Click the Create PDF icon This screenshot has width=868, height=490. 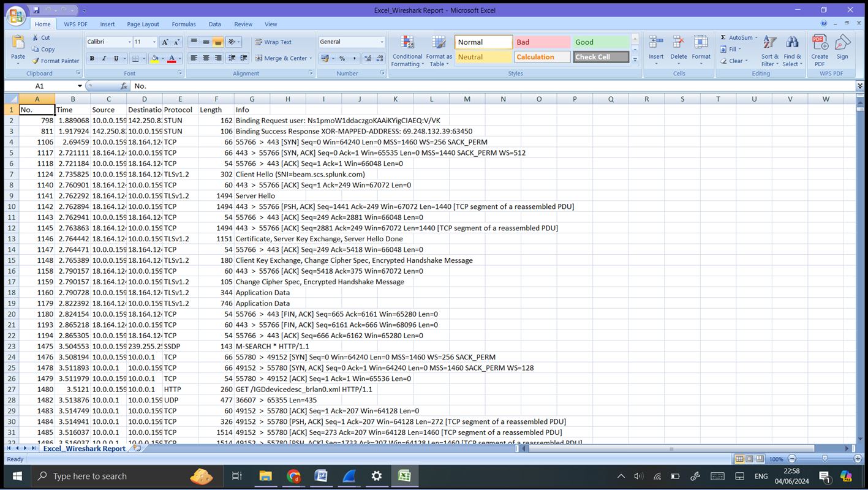[819, 50]
